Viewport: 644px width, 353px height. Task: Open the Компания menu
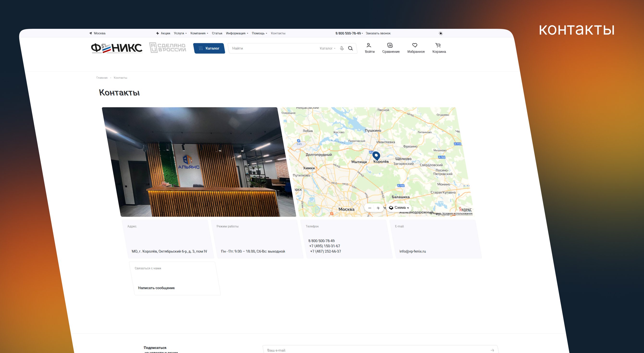point(199,33)
